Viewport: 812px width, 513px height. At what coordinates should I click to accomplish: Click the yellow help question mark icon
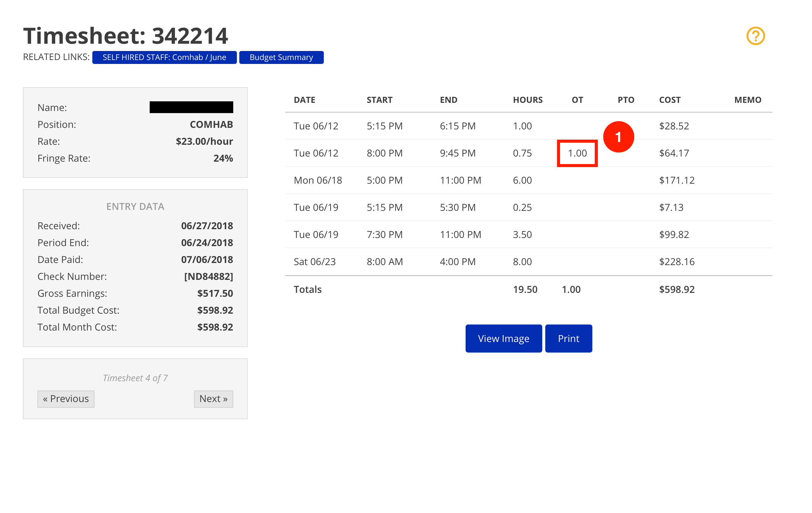[755, 36]
